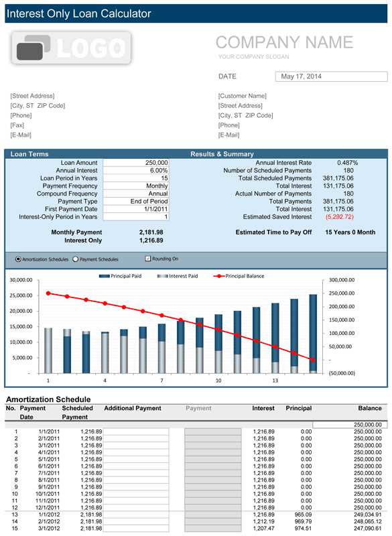Click the scheduled payment 2,181.98 for row 14
Screen dimensions: 392x536
pos(91,521)
